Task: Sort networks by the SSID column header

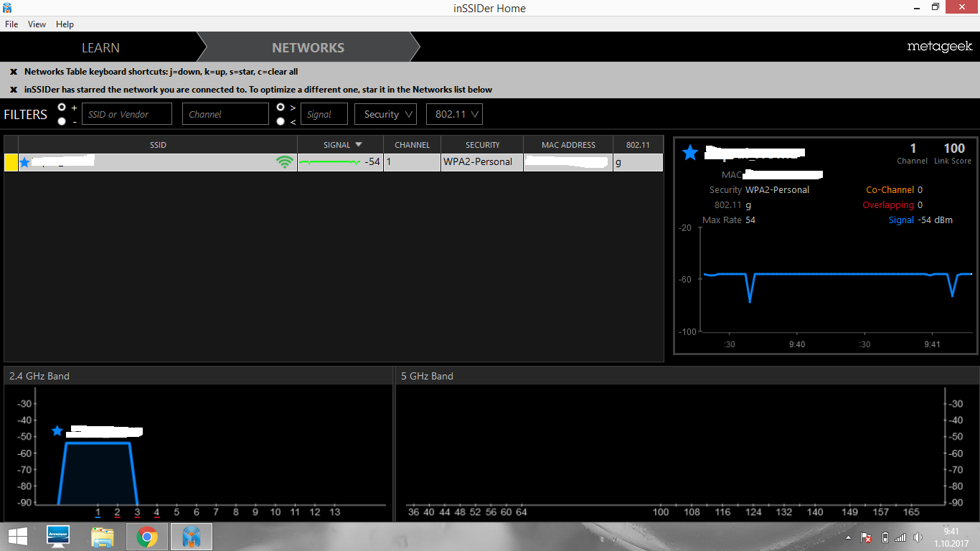Action: pyautogui.click(x=158, y=144)
